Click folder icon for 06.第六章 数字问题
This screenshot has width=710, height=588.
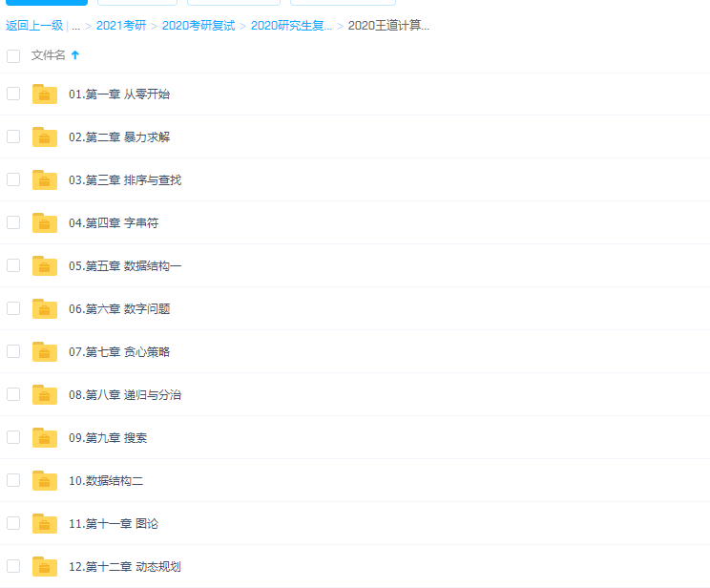point(45,308)
